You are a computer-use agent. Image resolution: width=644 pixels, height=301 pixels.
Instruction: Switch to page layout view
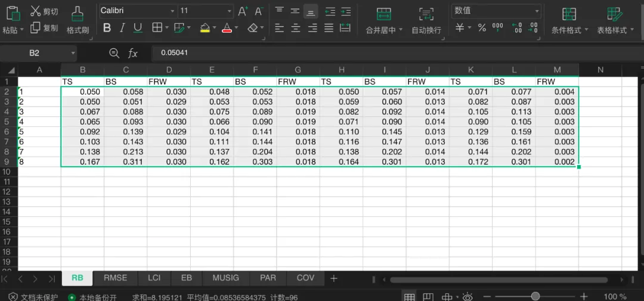point(428,296)
